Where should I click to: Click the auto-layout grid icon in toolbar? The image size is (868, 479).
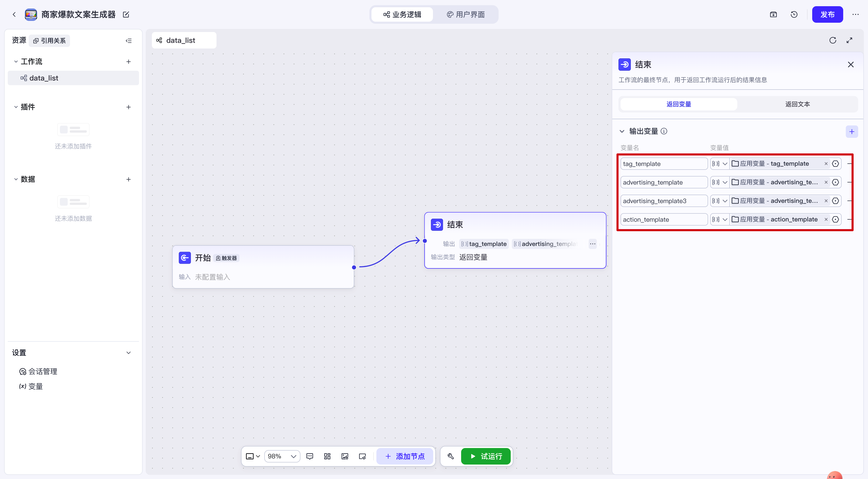click(x=327, y=456)
